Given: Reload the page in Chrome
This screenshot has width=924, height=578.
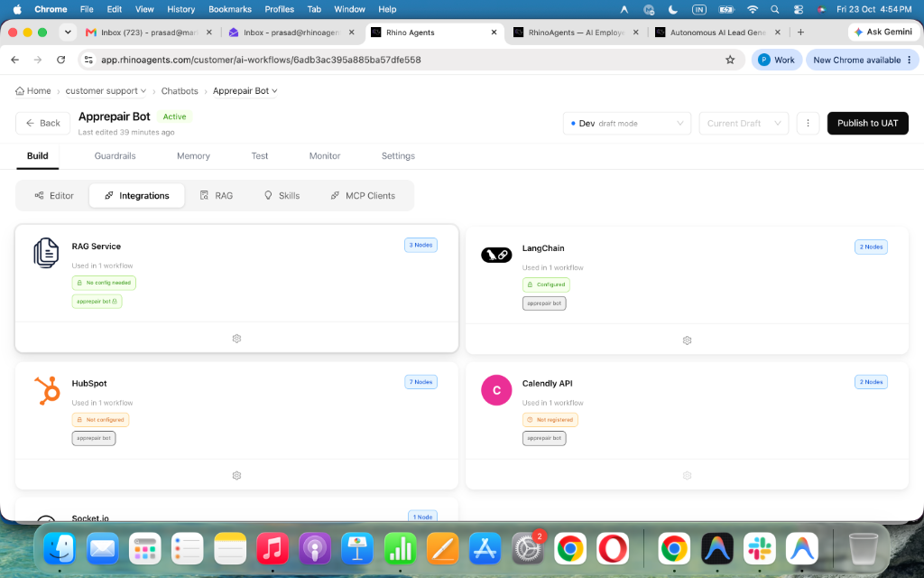Looking at the screenshot, I should (60, 60).
